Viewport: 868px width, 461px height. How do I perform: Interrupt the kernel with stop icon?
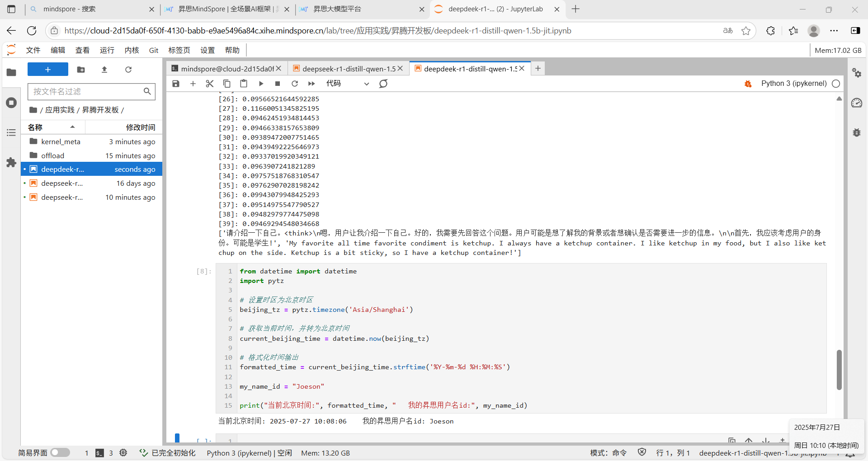tap(278, 84)
